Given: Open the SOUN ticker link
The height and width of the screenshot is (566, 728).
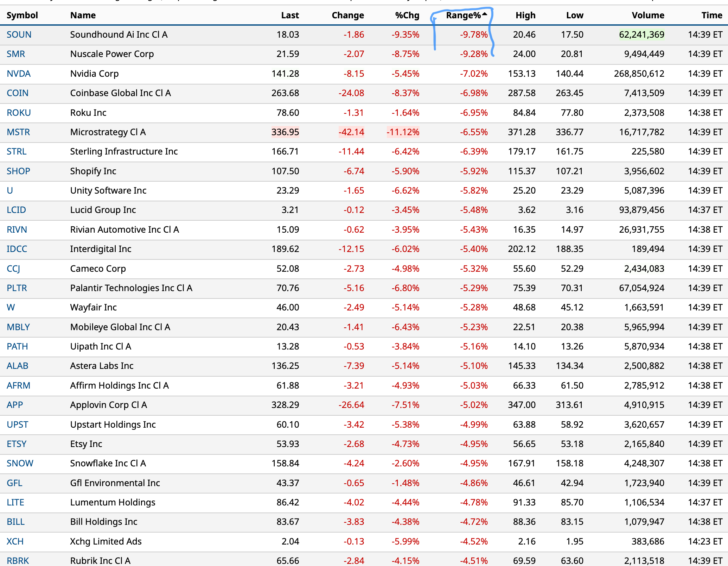Looking at the screenshot, I should click(x=19, y=35).
